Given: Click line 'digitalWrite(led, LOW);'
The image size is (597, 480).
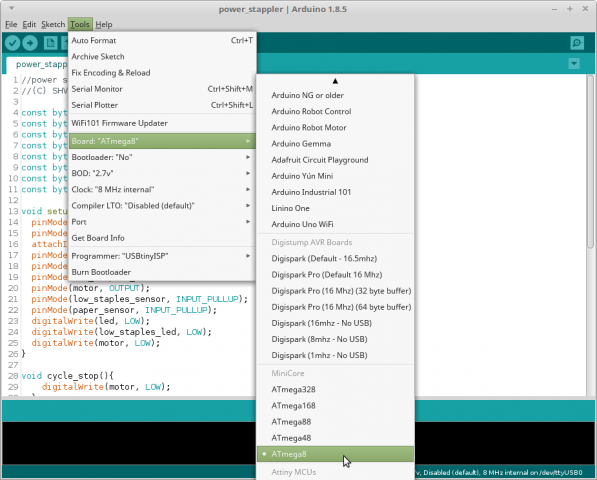Looking at the screenshot, I should (x=91, y=321).
